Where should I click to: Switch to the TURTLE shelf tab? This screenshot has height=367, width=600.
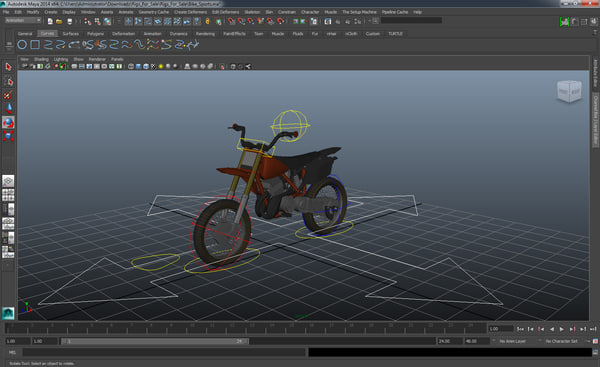(395, 34)
